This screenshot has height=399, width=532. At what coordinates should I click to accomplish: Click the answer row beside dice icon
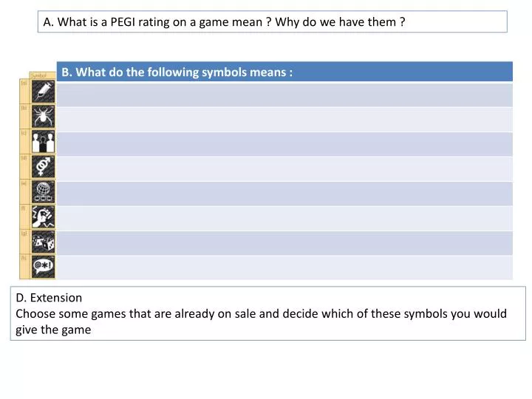coord(284,243)
